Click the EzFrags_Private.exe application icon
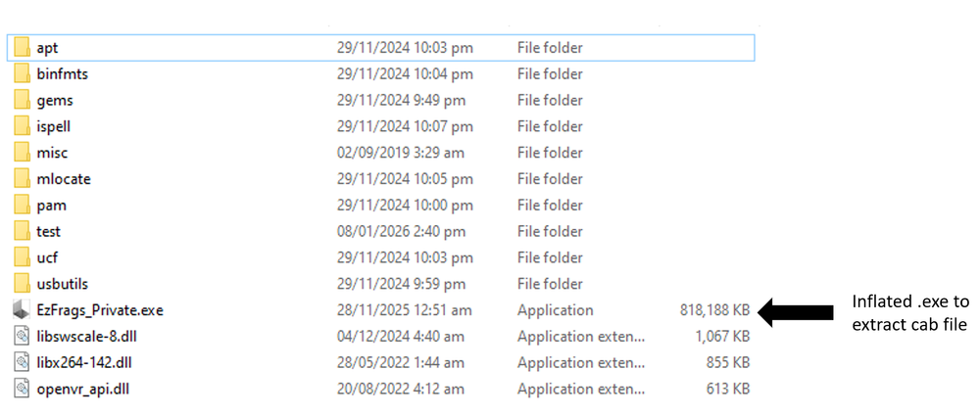 click(22, 310)
